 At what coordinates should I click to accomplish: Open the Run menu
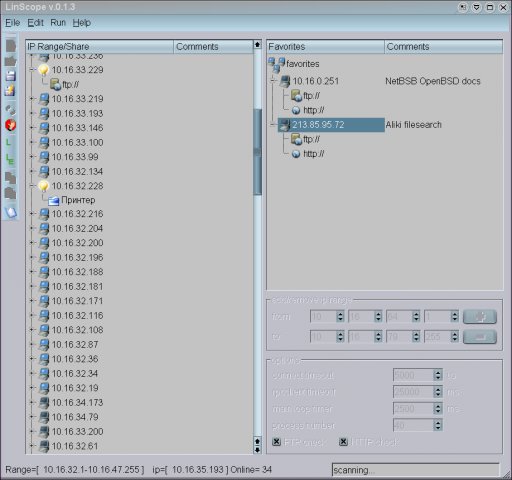coord(58,23)
